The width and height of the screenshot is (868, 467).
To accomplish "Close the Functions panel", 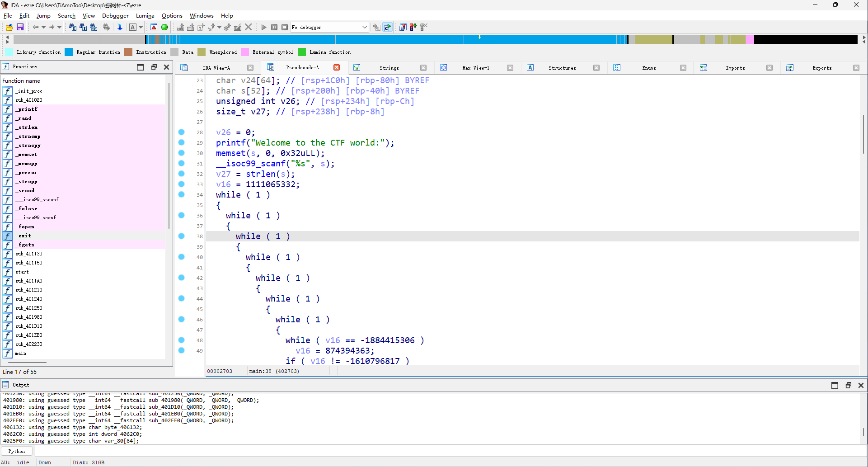I will coord(166,67).
